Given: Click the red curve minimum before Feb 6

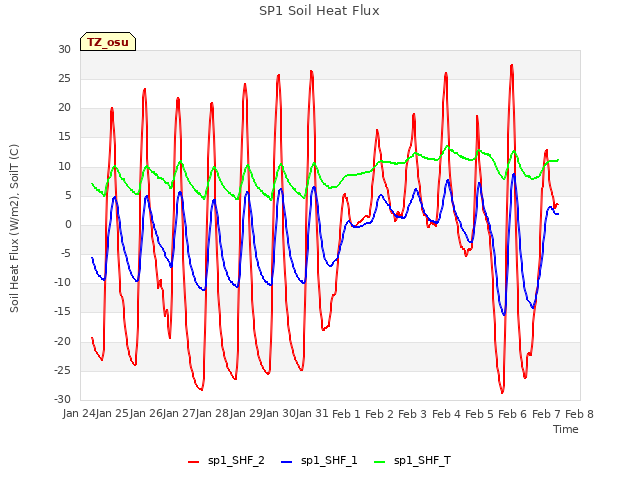Looking at the screenshot, I should [502, 393].
